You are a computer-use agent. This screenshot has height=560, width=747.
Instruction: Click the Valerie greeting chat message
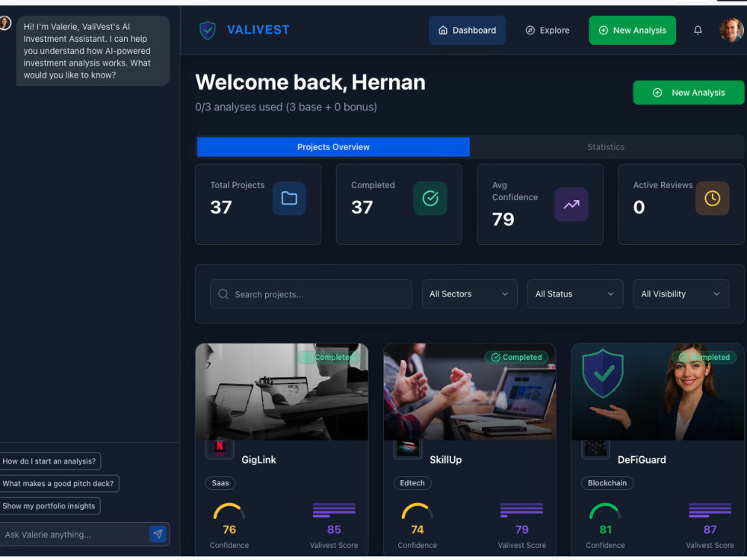(93, 51)
